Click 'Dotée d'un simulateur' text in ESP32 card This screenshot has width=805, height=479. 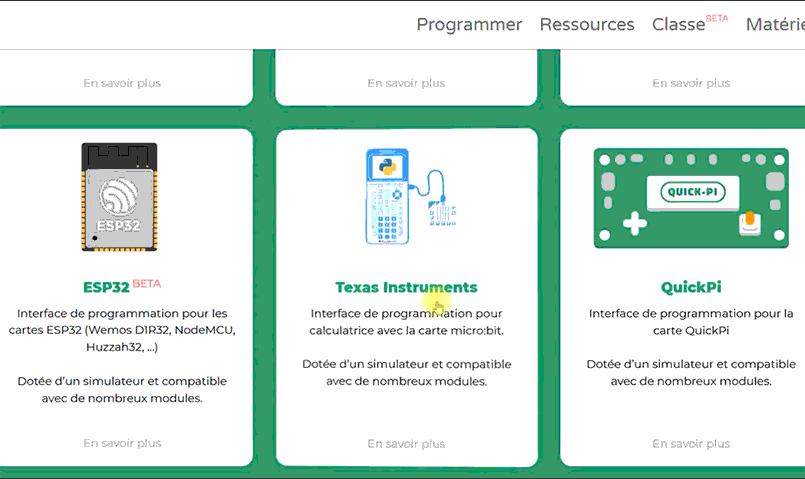(122, 390)
